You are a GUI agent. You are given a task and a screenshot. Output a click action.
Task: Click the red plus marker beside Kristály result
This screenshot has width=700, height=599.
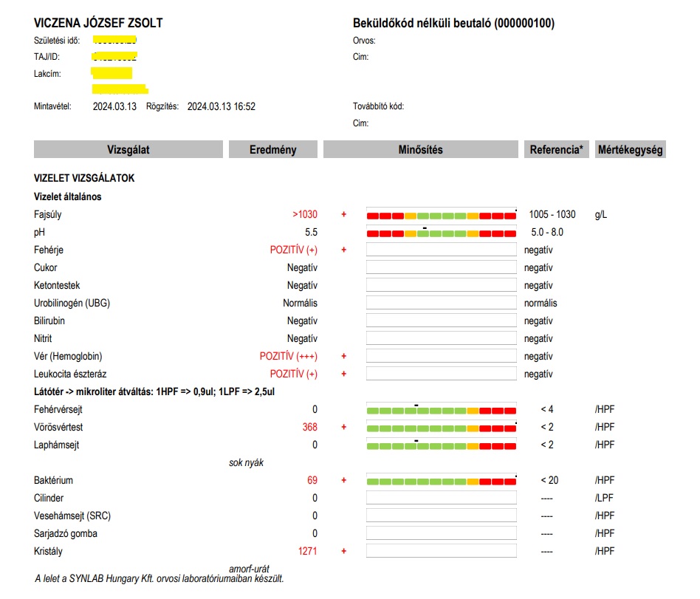pyautogui.click(x=343, y=552)
